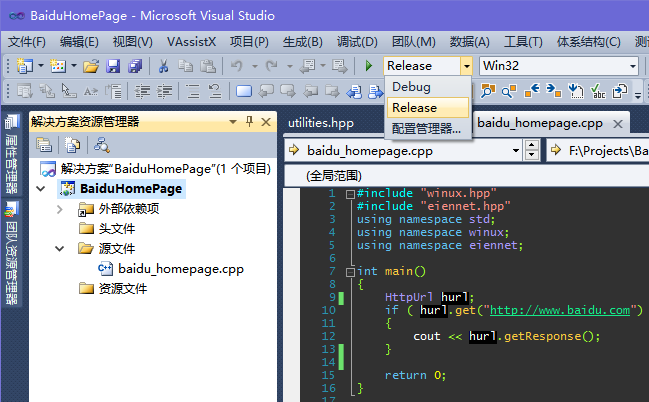Click Visual Assist navigate back icon

pos(531,91)
